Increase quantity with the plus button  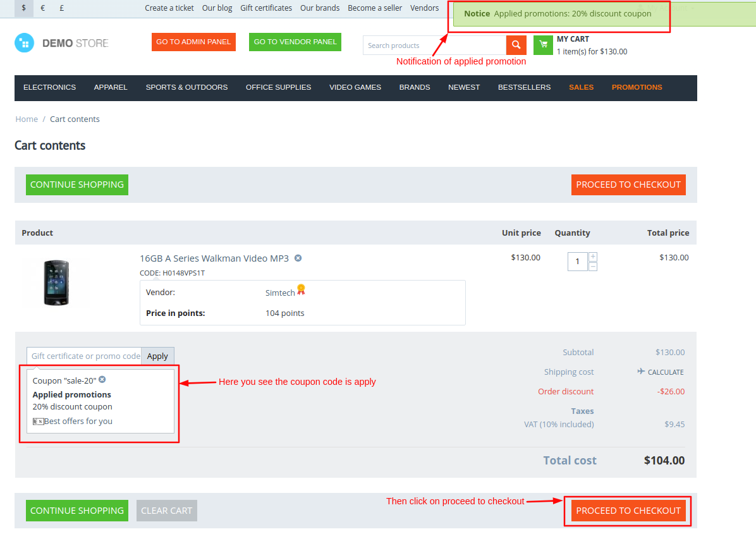(593, 257)
